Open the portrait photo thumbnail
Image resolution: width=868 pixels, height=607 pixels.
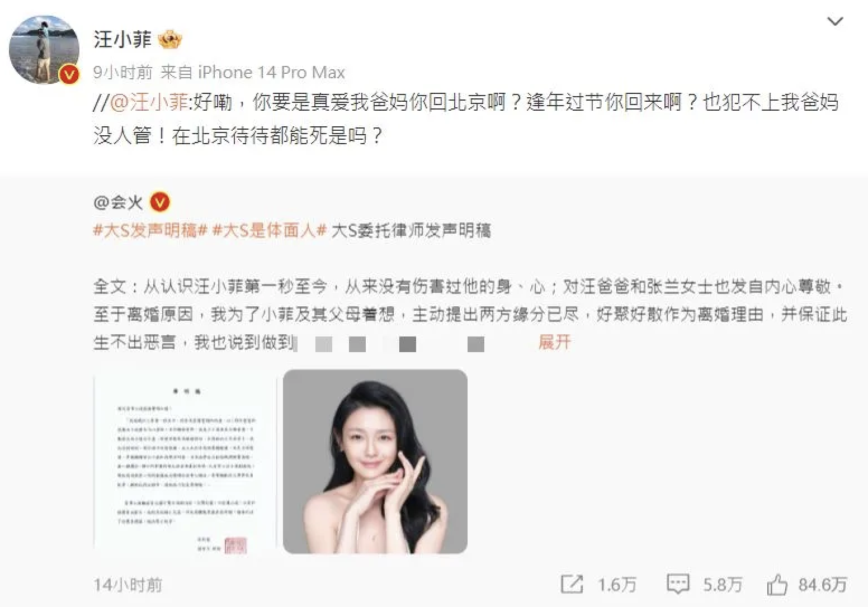tap(375, 462)
